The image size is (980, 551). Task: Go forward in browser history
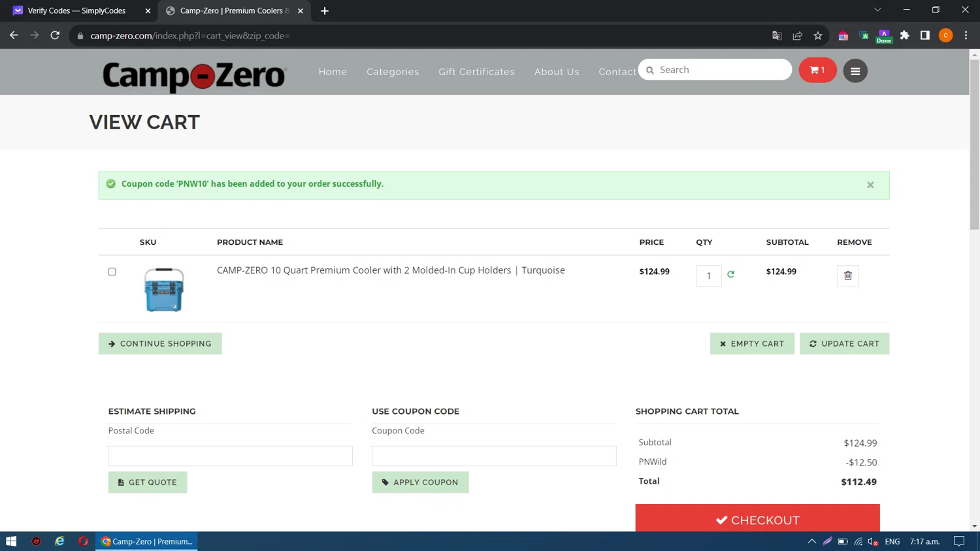[35, 35]
